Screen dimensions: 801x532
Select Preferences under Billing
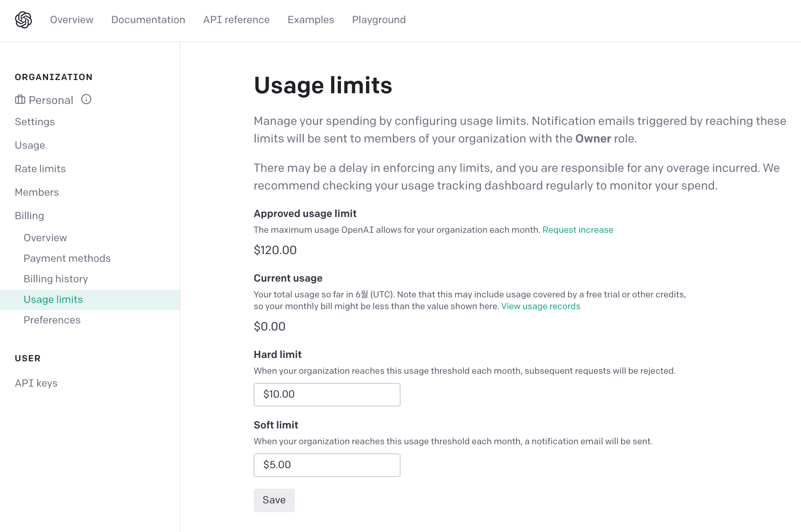(52, 320)
